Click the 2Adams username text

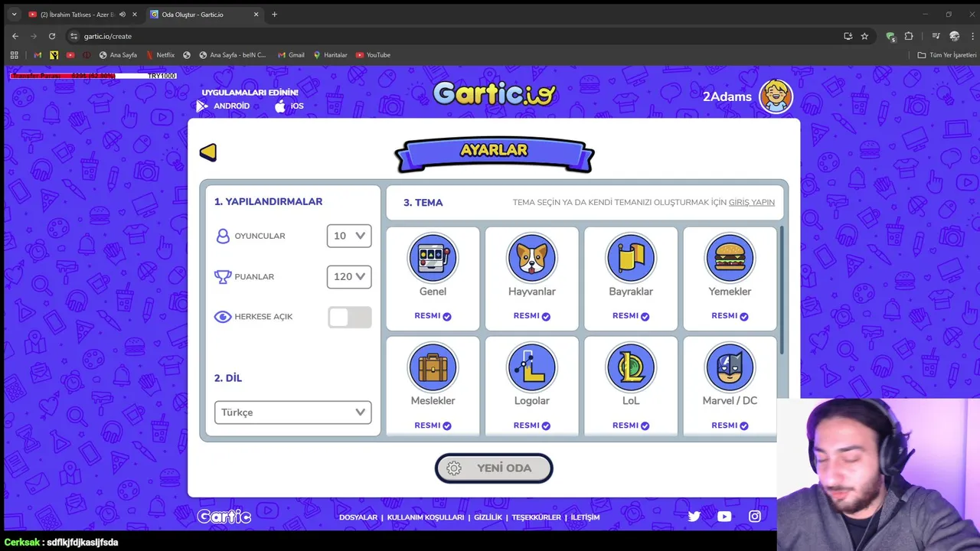(727, 96)
